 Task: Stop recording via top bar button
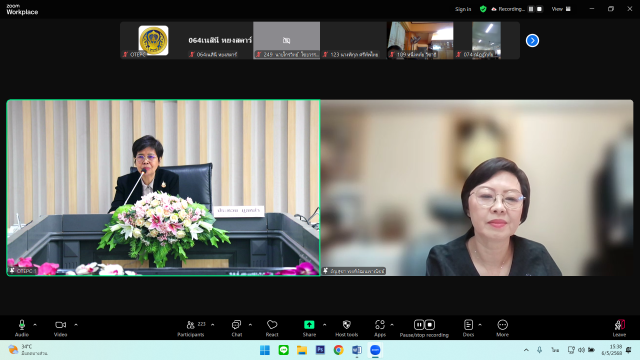(x=539, y=9)
